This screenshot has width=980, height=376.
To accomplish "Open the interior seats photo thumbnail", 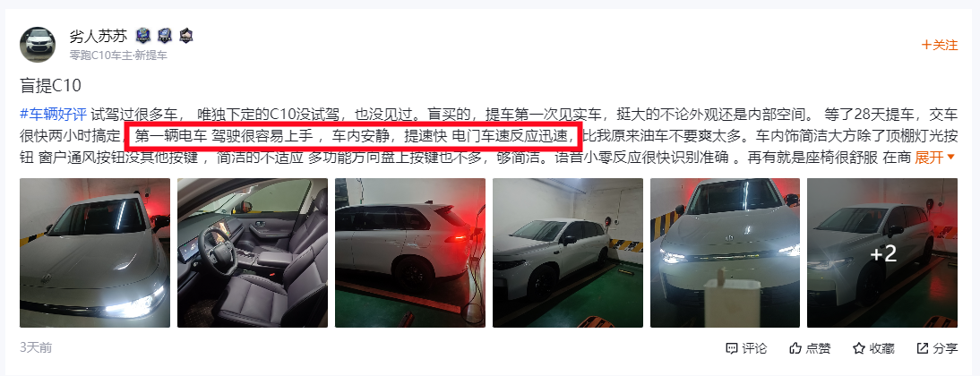I will [253, 253].
